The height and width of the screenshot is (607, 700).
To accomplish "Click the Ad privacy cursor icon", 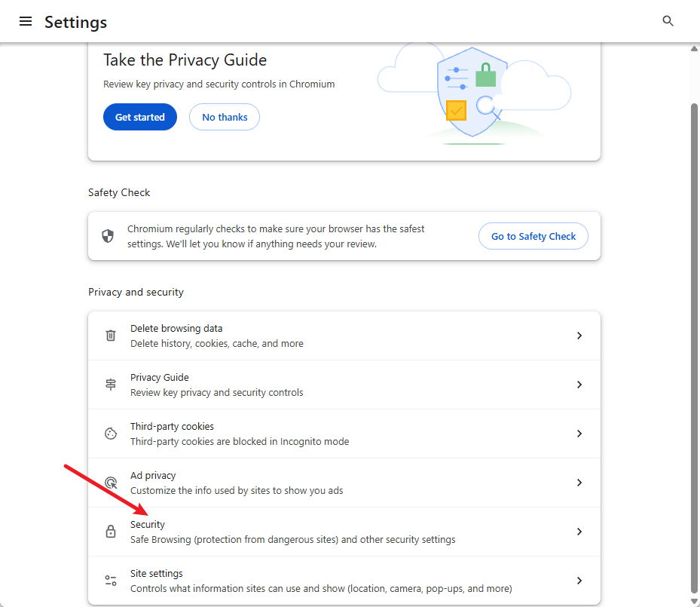I will tap(111, 483).
